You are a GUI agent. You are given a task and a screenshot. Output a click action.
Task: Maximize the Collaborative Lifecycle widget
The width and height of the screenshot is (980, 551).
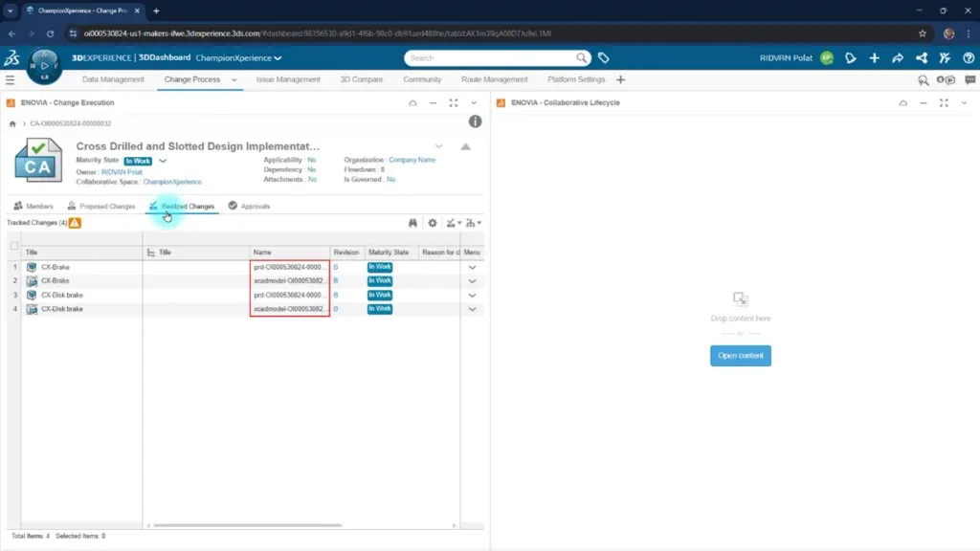tap(944, 103)
